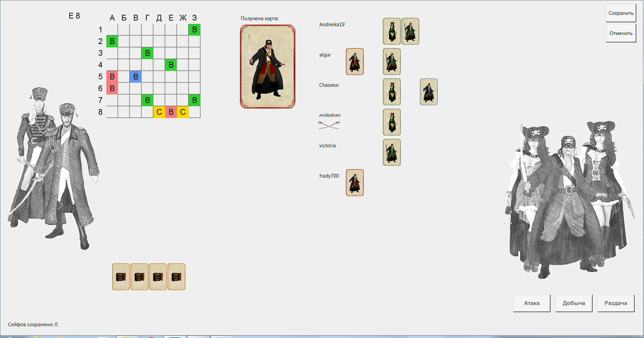This screenshot has height=338, width=644.
Task: Click crossed swords icon under evilkaban
Action: tap(329, 125)
